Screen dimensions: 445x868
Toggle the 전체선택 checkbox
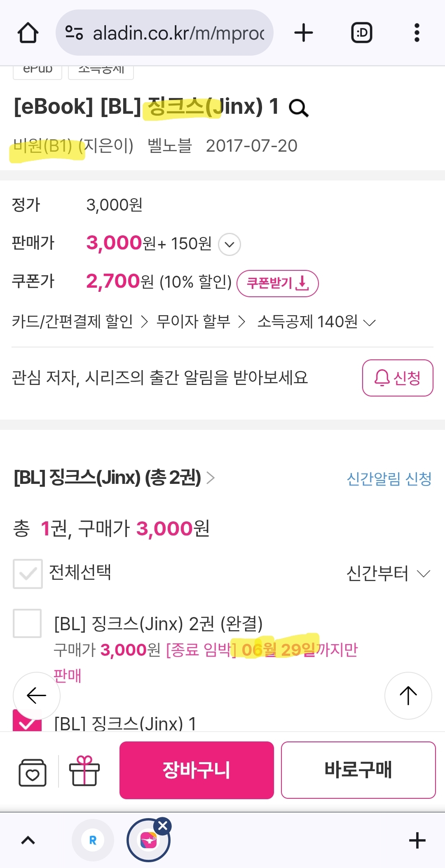[x=28, y=573]
